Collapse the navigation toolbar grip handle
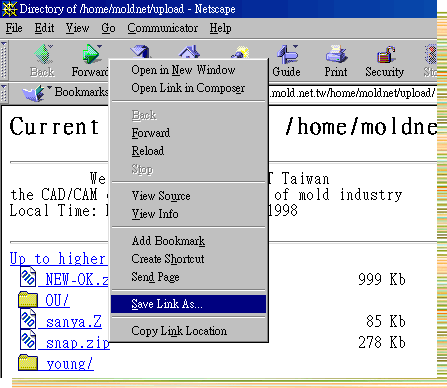Screen dimensions: 447x388 pyautogui.click(x=4, y=60)
